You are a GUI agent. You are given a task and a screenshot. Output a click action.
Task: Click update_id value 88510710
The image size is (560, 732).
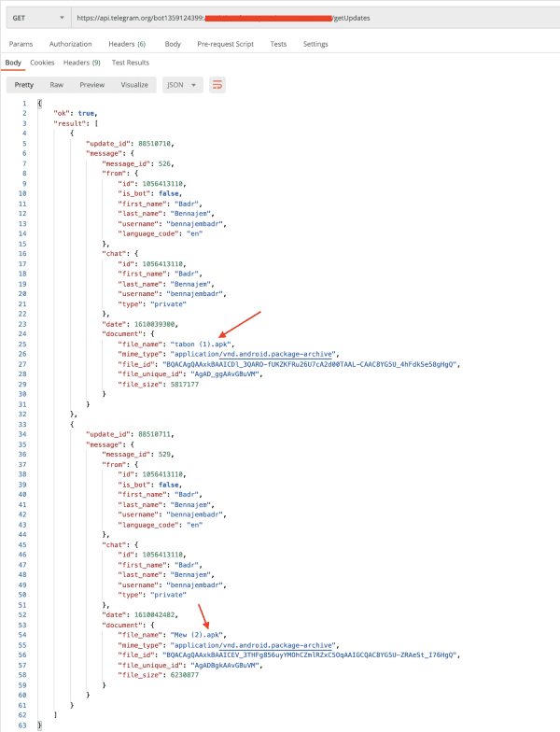[155, 144]
